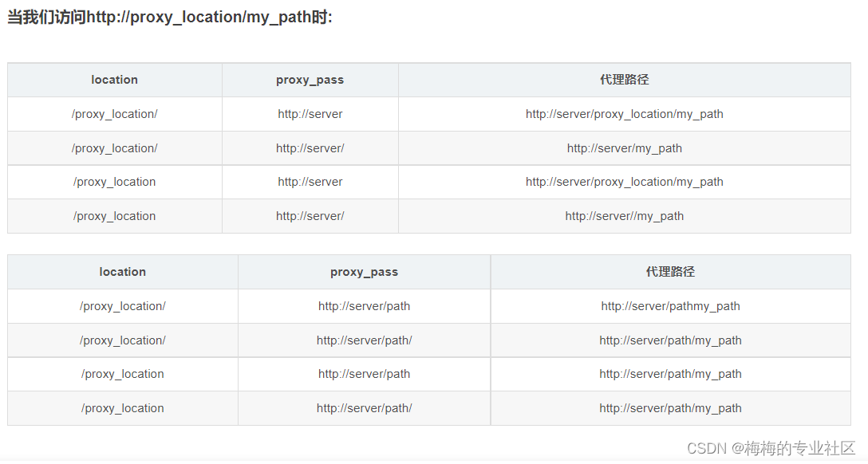Select the /proxy_location cell without trailing slash
Viewport: 868px width, 464px height.
point(114,182)
